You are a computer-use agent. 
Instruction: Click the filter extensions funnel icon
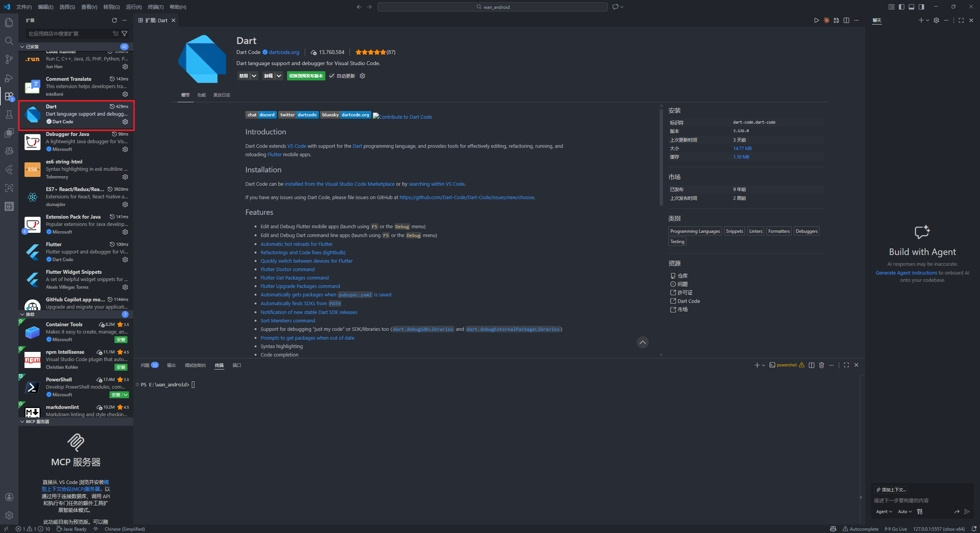124,34
